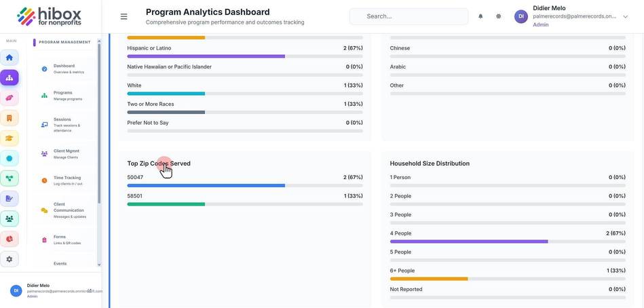Click the orange bookmark icon in sidebar
The width and height of the screenshot is (644, 308).
[x=9, y=118]
